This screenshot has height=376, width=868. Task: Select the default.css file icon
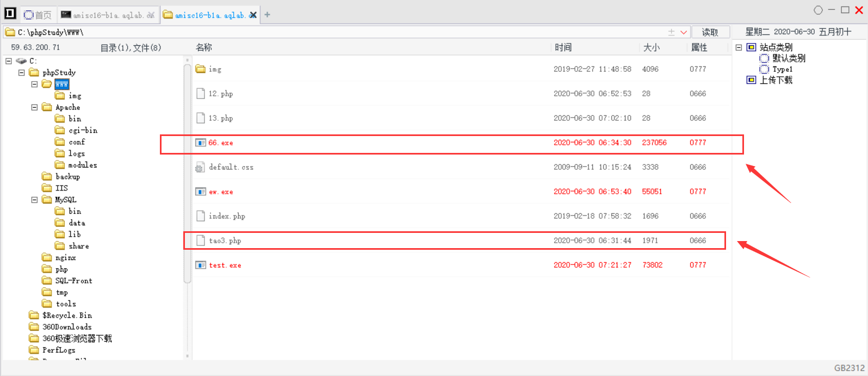200,167
